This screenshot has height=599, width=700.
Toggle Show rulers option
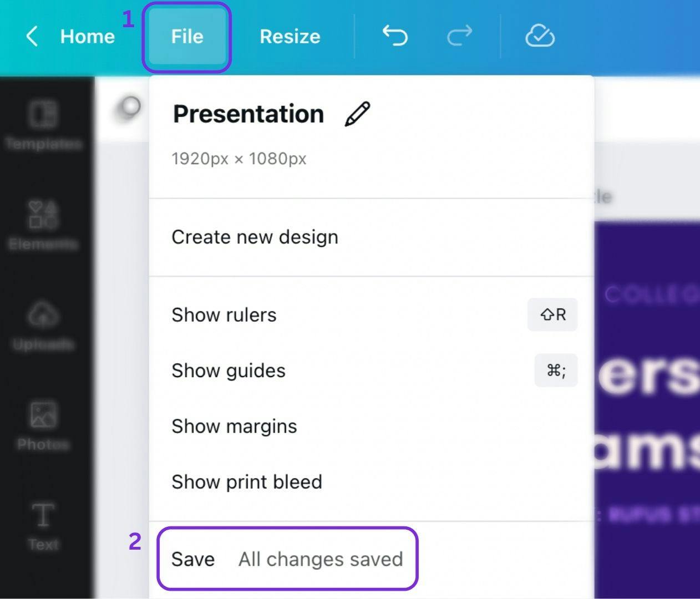(224, 315)
